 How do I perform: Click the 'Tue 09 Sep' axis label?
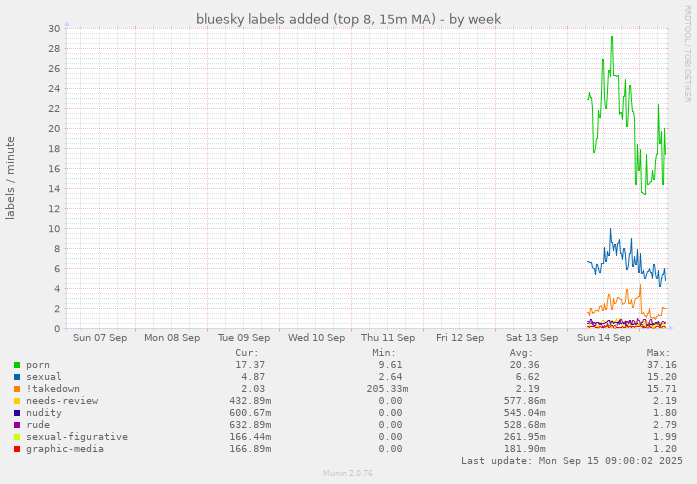point(244,338)
